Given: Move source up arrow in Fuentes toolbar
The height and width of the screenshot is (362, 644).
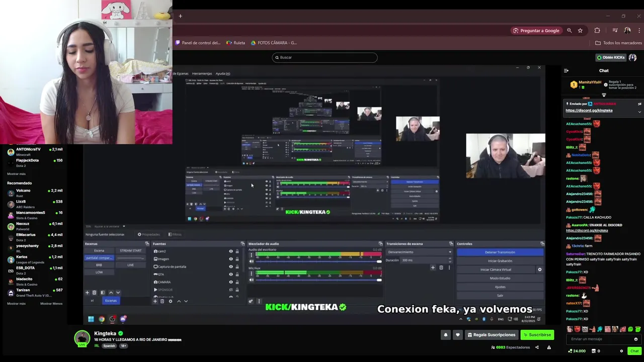Looking at the screenshot, I should [179, 301].
